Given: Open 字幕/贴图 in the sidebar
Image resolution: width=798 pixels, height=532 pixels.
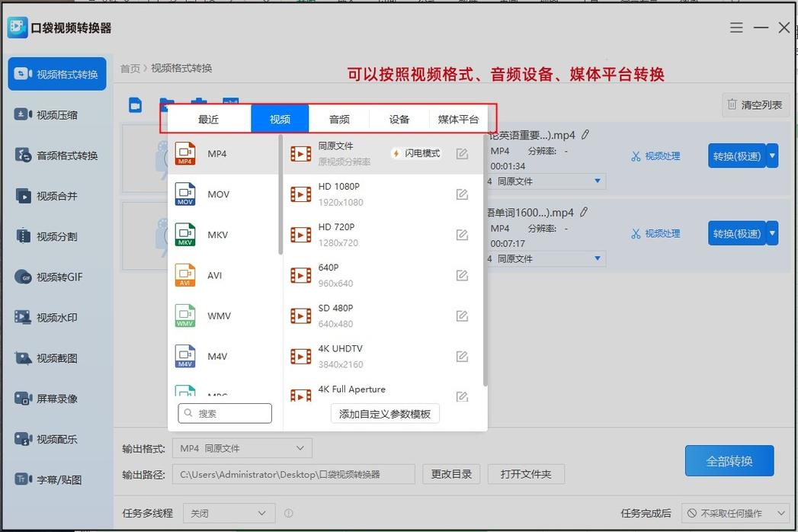Looking at the screenshot, I should tap(57, 479).
